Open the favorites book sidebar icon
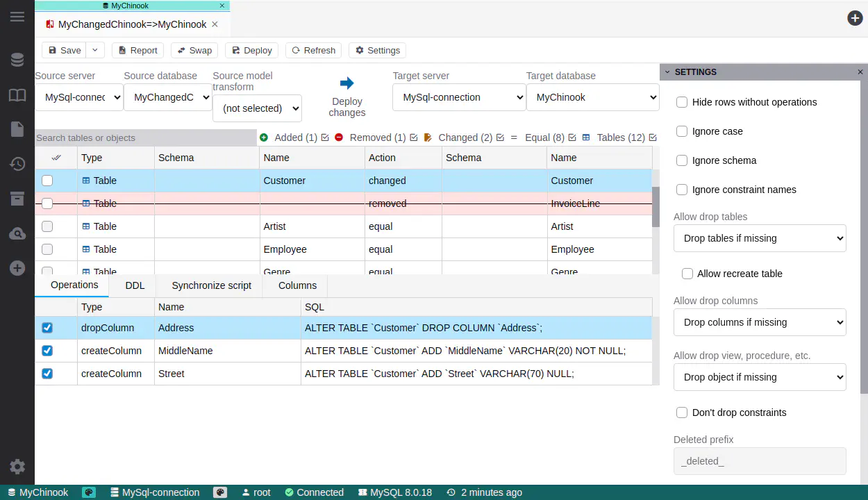The image size is (868, 500). coord(17,95)
